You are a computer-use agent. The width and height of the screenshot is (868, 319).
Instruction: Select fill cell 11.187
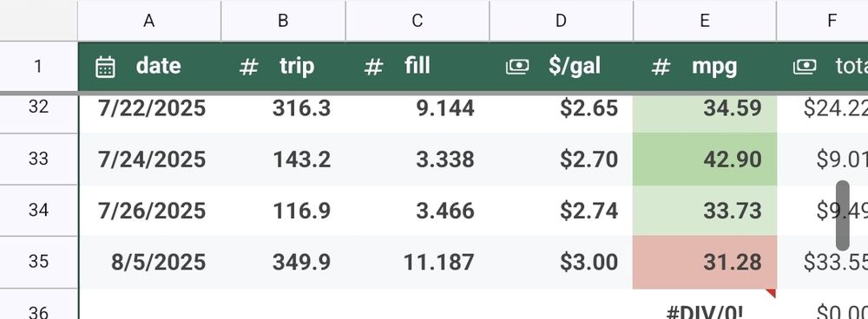[418, 262]
